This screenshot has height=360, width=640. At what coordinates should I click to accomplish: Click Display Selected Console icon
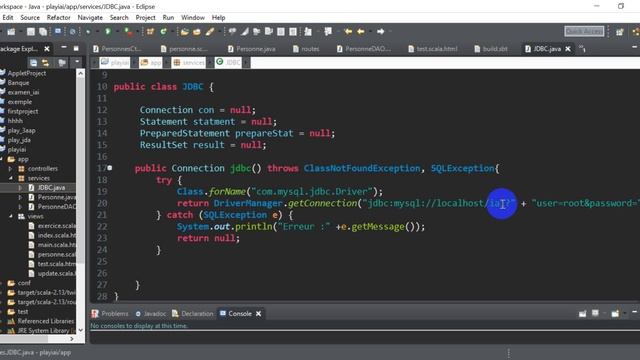pos(596,313)
